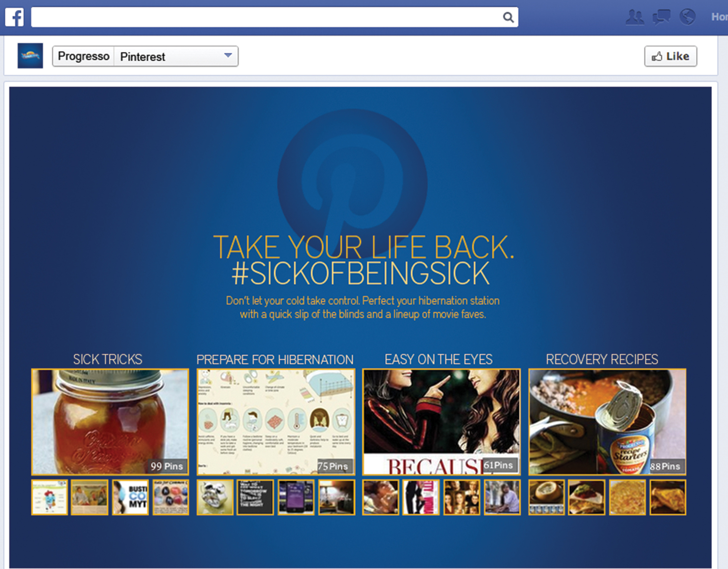Open first small thumbnail under Sick Tricks

[x=50, y=498]
